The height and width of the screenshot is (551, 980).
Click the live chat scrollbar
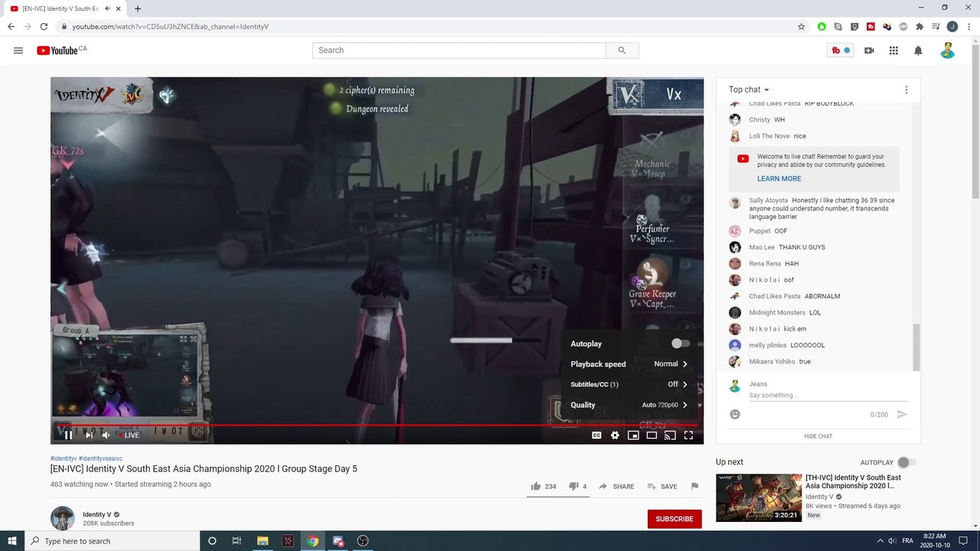coord(916,347)
